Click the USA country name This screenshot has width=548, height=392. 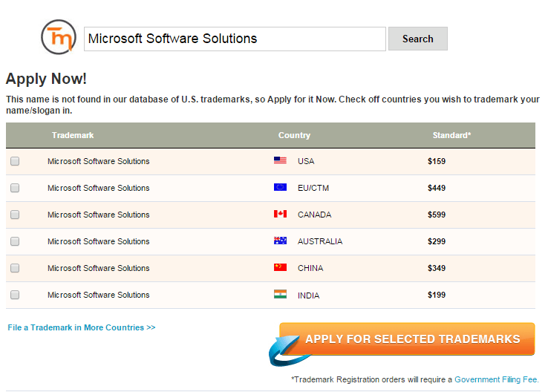coord(306,161)
